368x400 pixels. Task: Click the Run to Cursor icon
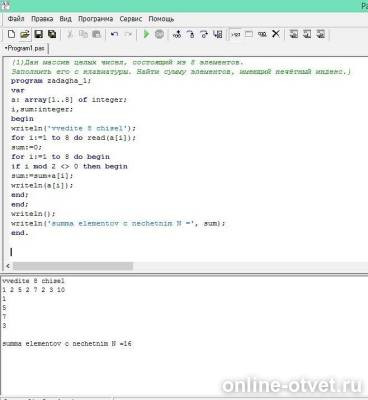coord(218,34)
